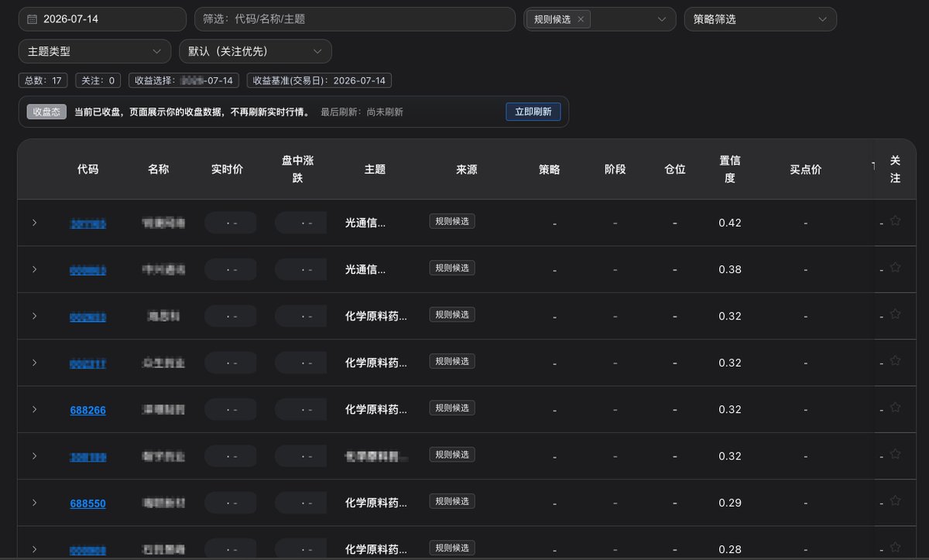Click the 收益选择 date tag
The image size is (929, 560).
coord(183,80)
